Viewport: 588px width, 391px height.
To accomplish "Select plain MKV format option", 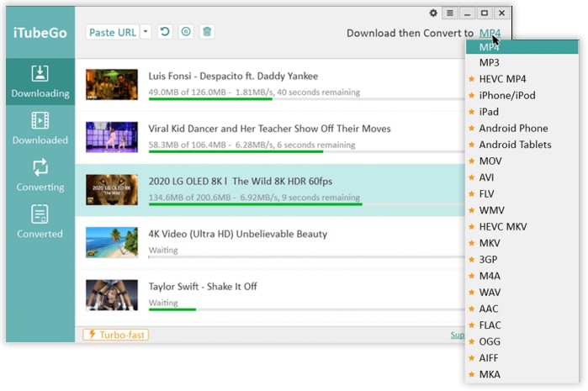I will pos(522,243).
